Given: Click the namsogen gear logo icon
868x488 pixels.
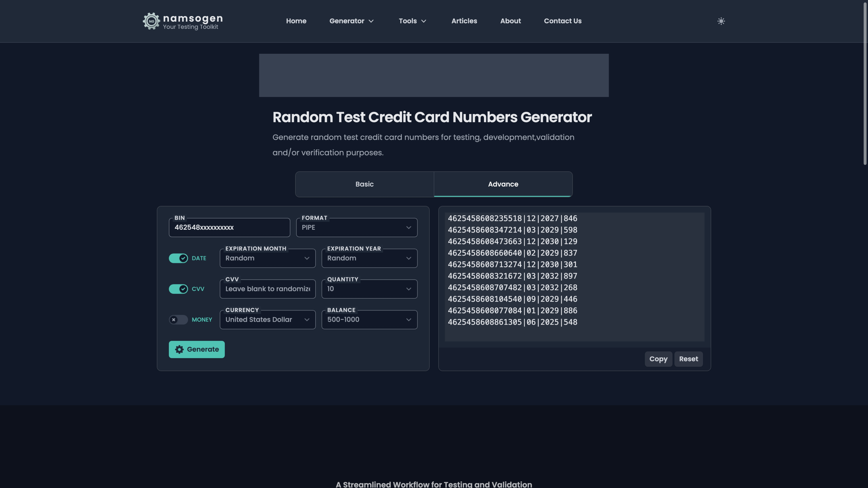Looking at the screenshot, I should click(151, 21).
